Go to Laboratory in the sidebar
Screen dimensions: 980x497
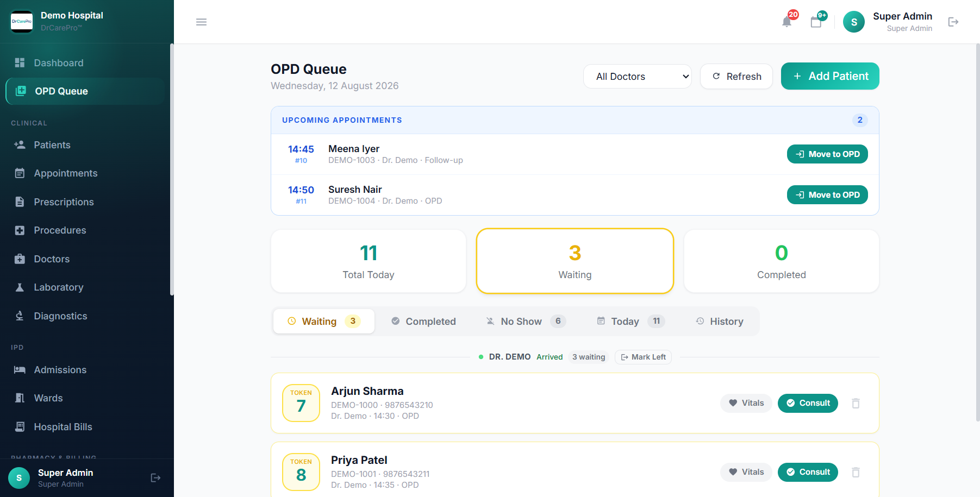(85, 287)
